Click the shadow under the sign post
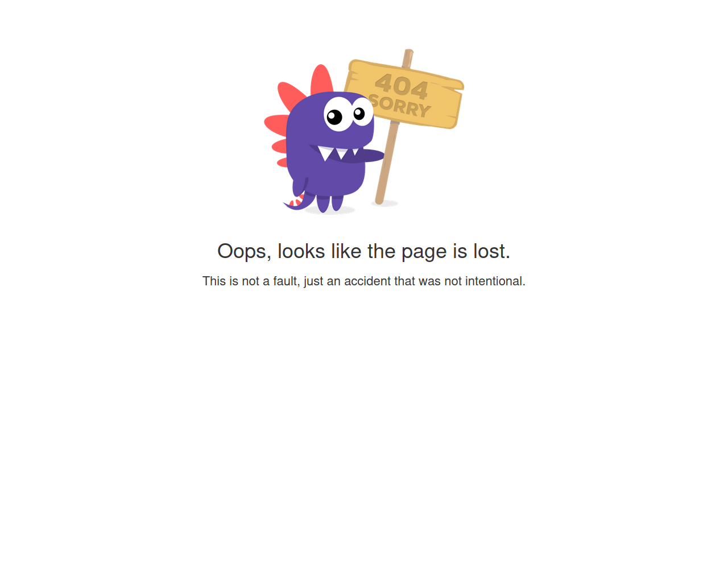Screen dimensions: 728x582 point(385,203)
